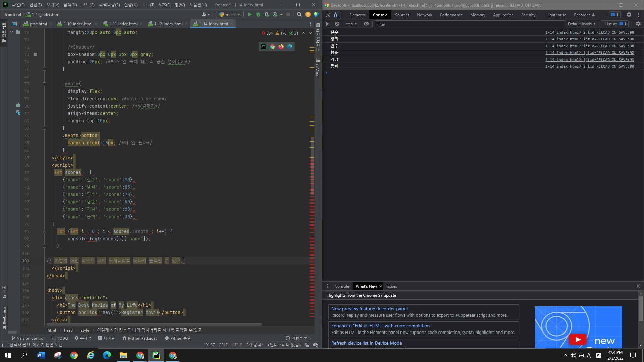Switch to the Issues drawer tab
The image size is (644, 362).
coord(391,286)
